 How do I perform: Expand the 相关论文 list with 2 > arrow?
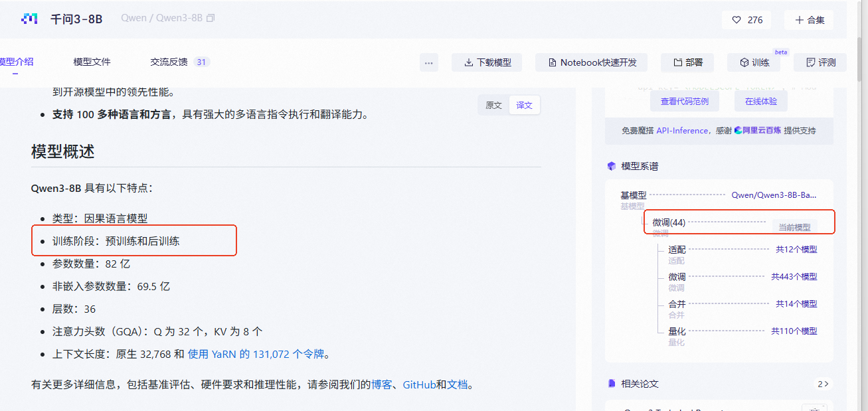tap(824, 384)
